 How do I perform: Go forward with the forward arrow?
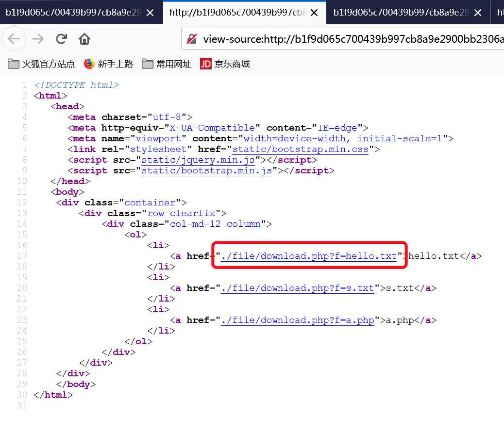38,39
